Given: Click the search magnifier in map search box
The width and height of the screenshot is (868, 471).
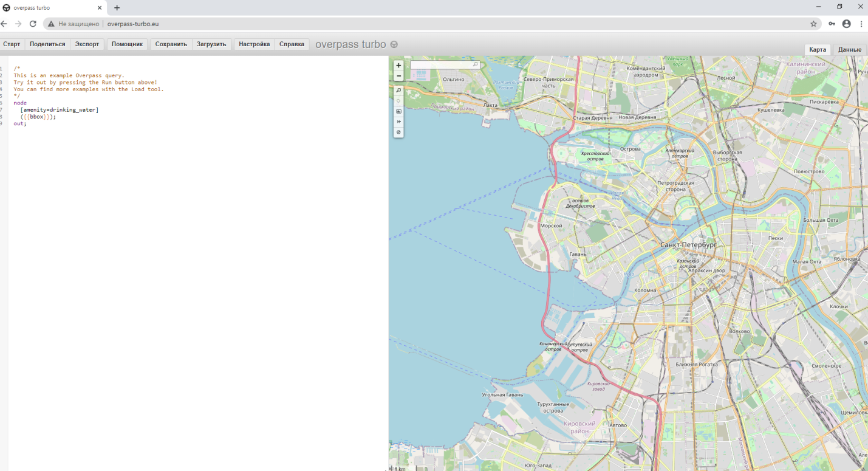Looking at the screenshot, I should point(476,64).
